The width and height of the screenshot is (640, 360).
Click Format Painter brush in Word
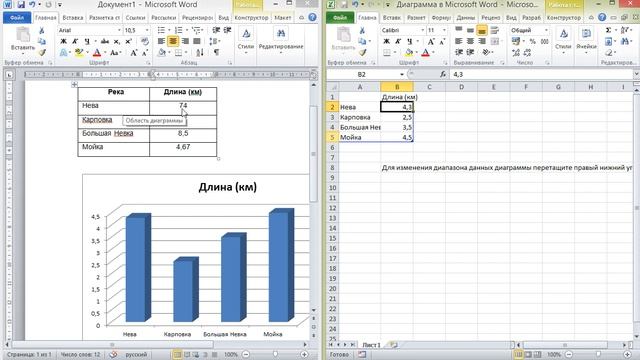click(x=41, y=52)
